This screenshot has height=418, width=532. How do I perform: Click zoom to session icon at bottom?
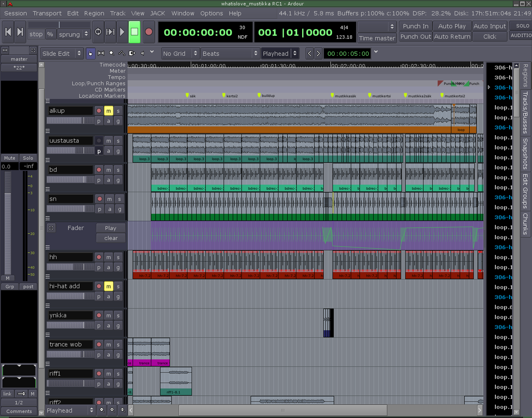pos(122,410)
